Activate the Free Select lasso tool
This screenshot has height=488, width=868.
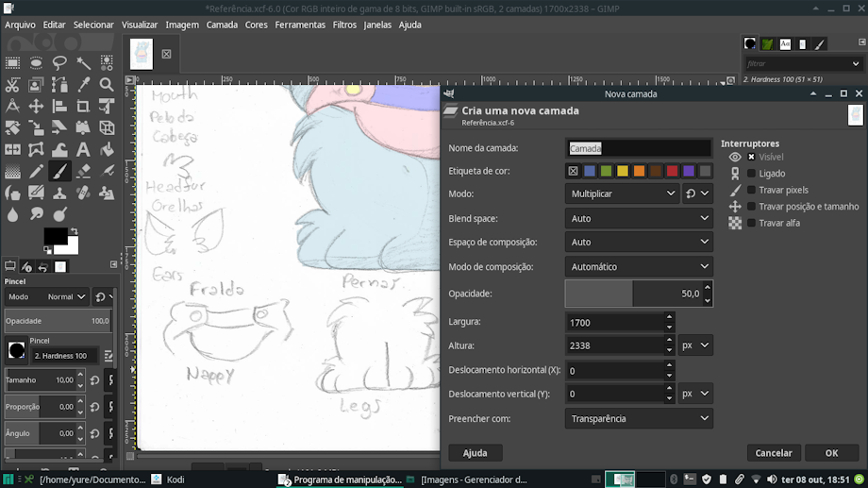tap(59, 63)
